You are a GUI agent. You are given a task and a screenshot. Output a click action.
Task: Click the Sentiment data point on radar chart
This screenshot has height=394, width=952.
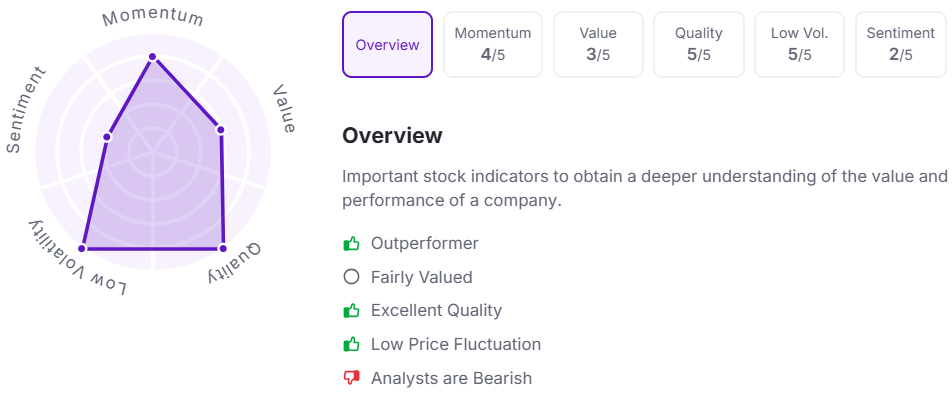[107, 137]
